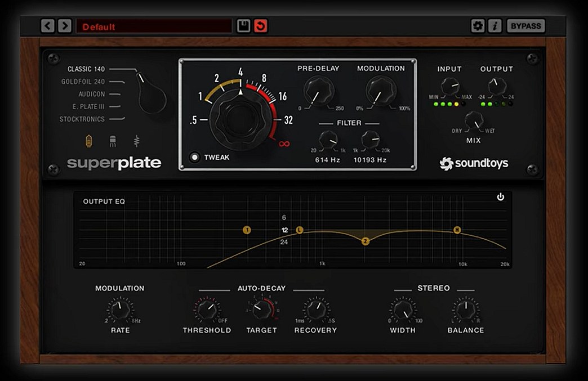Click the high-cut FILTER knob at 10193 Hz
Image resolution: width=588 pixels, height=381 pixels.
tap(371, 140)
